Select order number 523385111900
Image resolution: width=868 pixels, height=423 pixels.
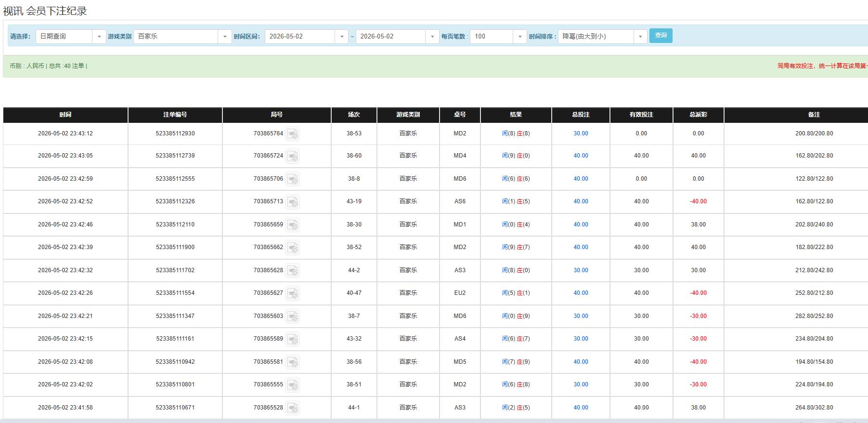tap(175, 247)
